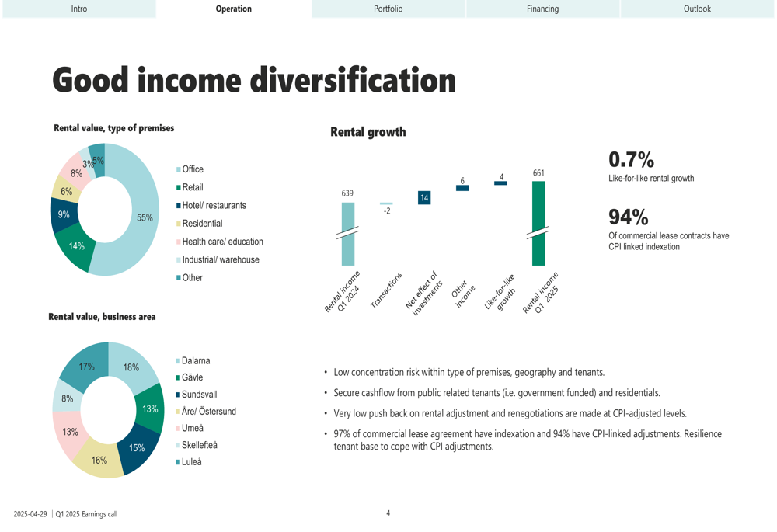Select the 6% Residential donut segment
Image resolution: width=777 pixels, height=532 pixels.
pos(67,191)
